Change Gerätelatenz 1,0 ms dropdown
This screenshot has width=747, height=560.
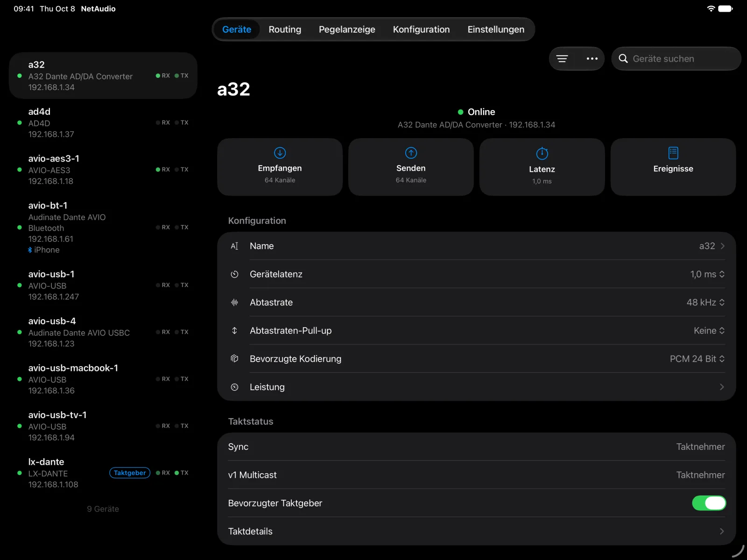707,274
